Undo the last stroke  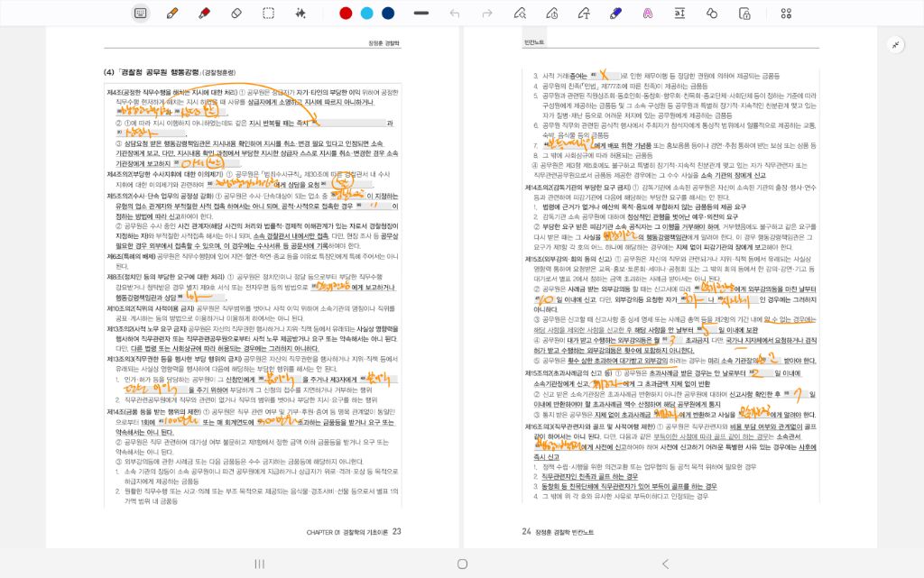pos(455,13)
